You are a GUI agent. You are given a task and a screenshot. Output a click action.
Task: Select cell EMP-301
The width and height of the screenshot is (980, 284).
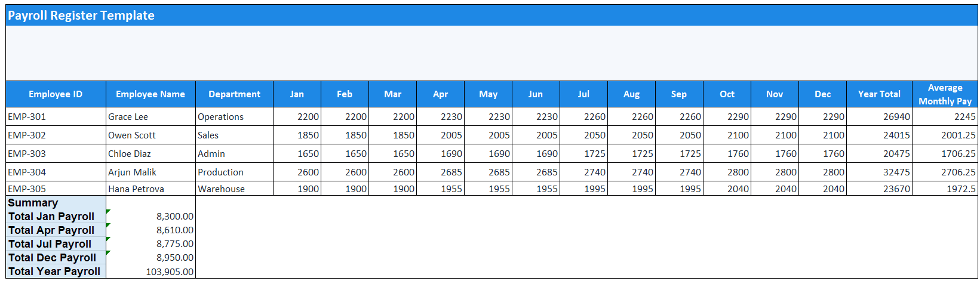(x=56, y=116)
